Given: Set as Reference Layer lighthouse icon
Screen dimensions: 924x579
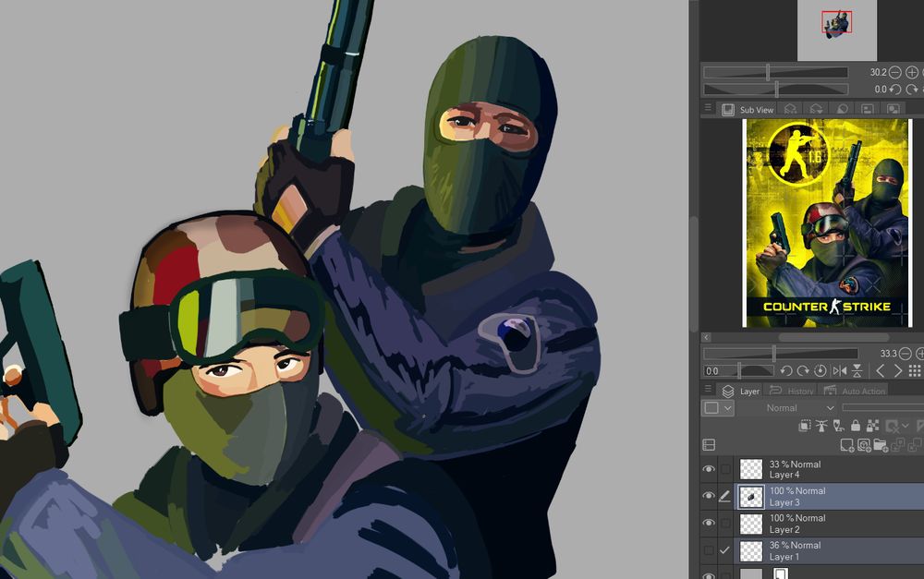Looking at the screenshot, I should pyautogui.click(x=821, y=426).
